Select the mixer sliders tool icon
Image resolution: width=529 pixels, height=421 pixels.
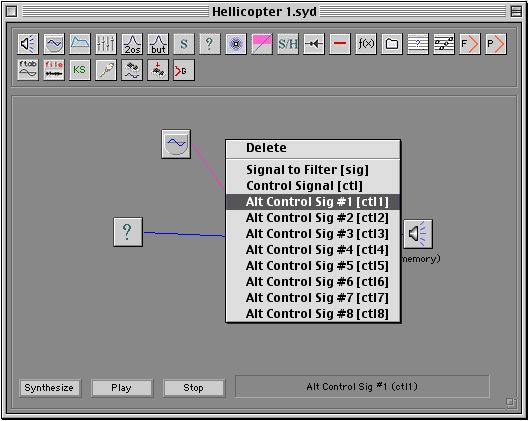click(x=106, y=44)
